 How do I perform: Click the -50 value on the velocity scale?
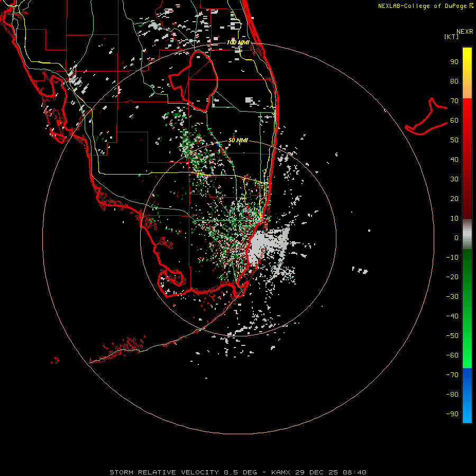(x=452, y=336)
